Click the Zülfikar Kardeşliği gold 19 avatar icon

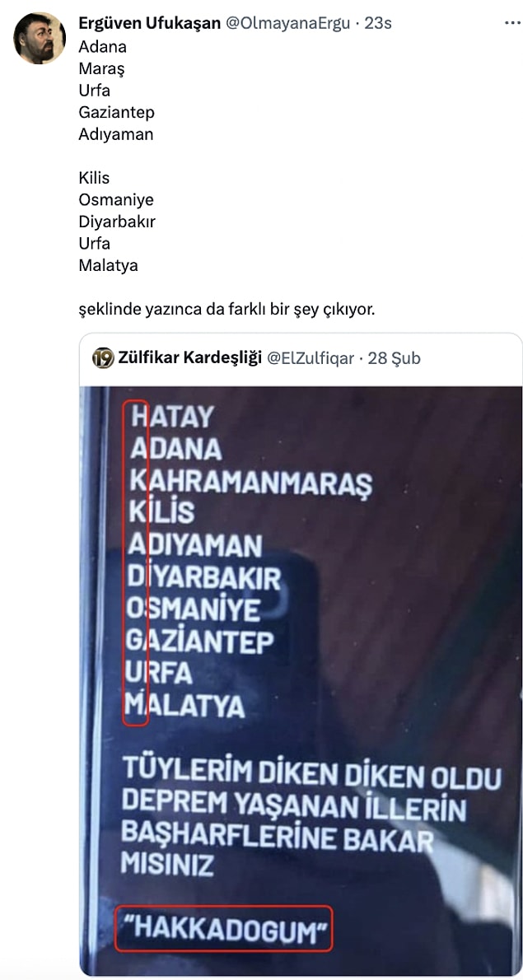pos(103,358)
